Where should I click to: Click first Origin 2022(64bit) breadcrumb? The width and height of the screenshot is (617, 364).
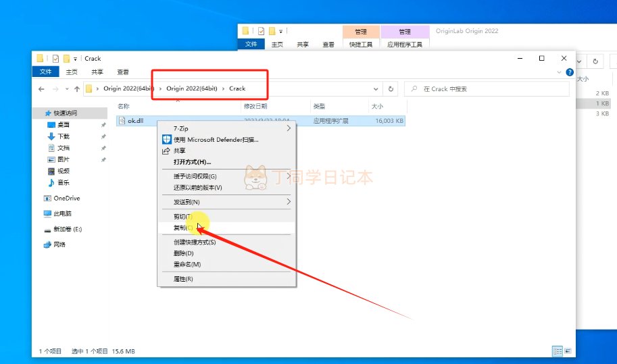(128, 88)
